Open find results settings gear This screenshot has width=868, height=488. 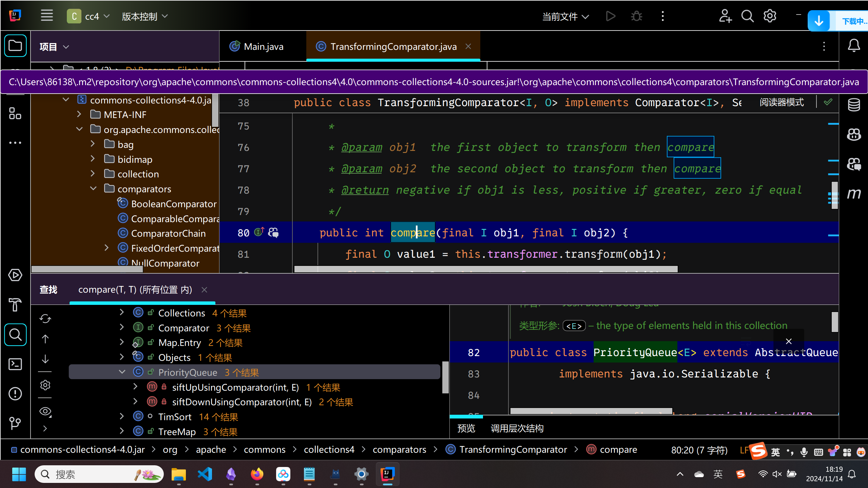point(45,385)
